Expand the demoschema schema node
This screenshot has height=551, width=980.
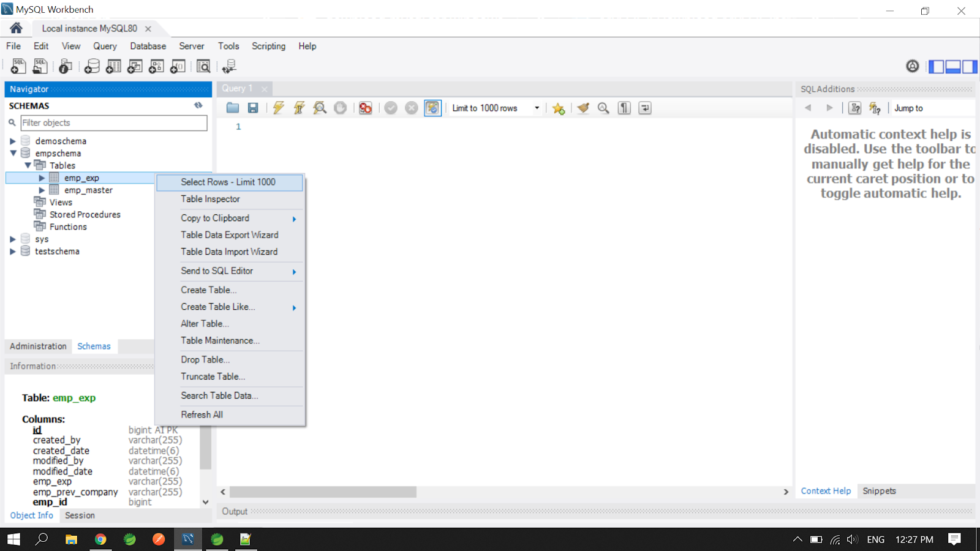(x=12, y=141)
